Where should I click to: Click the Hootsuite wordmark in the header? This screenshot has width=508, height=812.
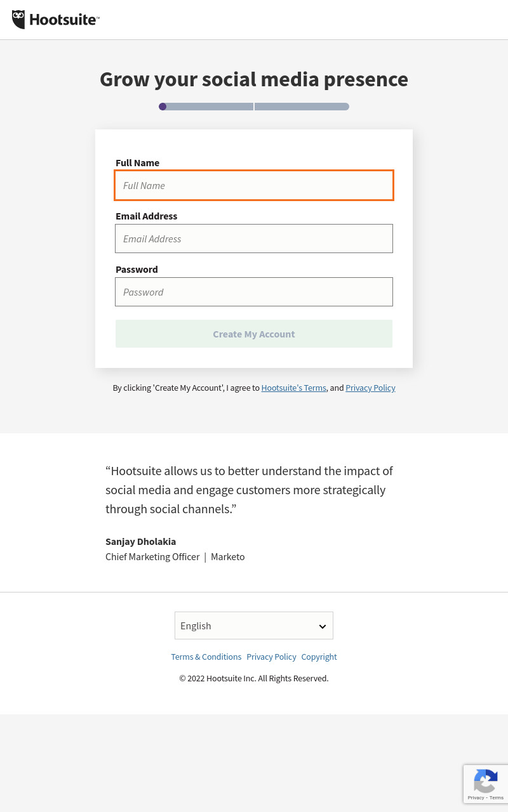[64, 20]
